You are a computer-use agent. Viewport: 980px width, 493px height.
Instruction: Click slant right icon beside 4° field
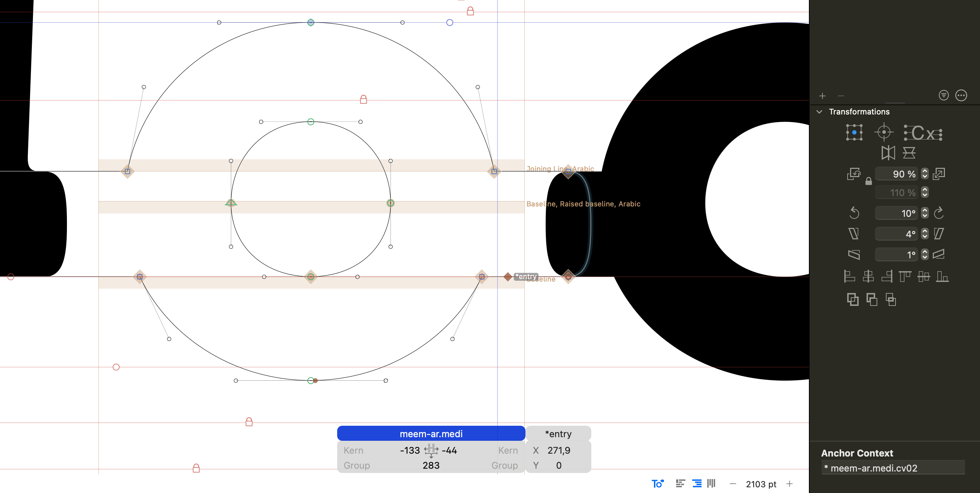point(938,234)
